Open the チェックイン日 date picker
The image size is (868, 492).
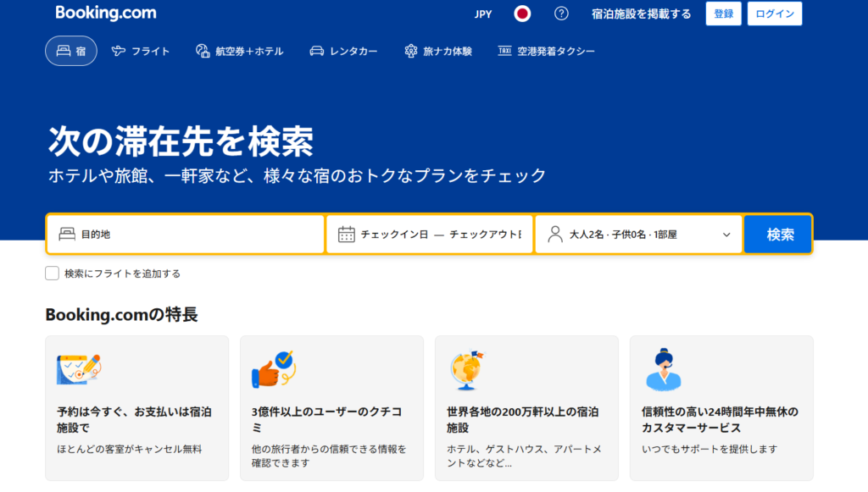[395, 235]
